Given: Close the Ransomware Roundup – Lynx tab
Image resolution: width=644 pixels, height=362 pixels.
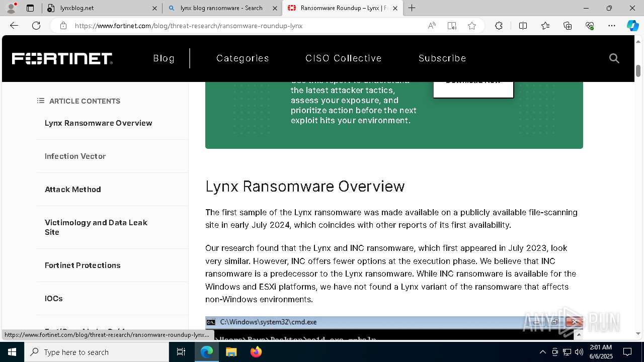Looking at the screenshot, I should [395, 8].
